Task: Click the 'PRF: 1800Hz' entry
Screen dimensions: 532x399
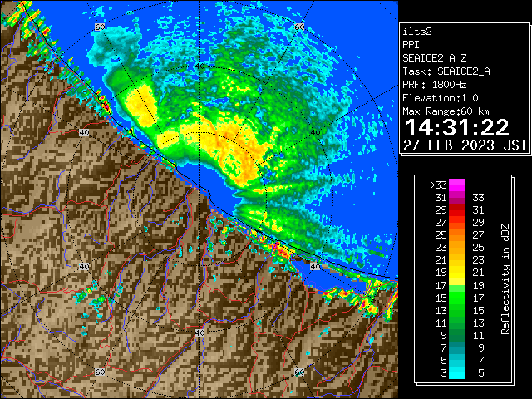Action: pyautogui.click(x=434, y=85)
